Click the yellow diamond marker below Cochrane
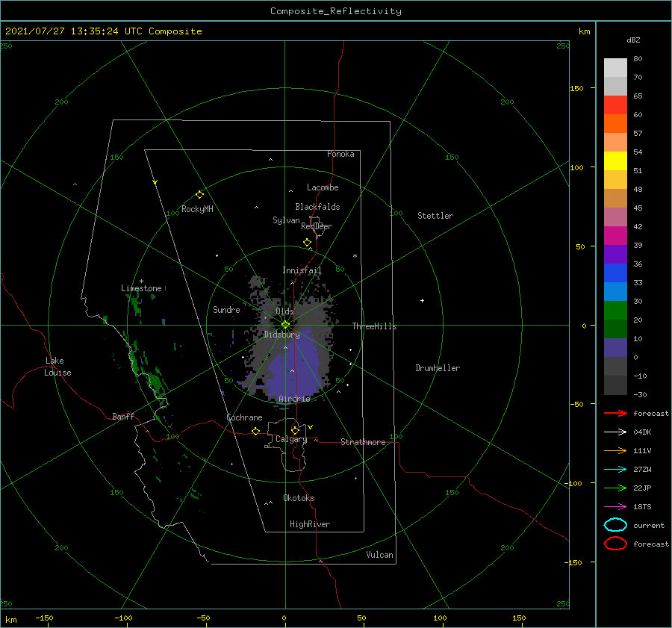 click(x=256, y=431)
